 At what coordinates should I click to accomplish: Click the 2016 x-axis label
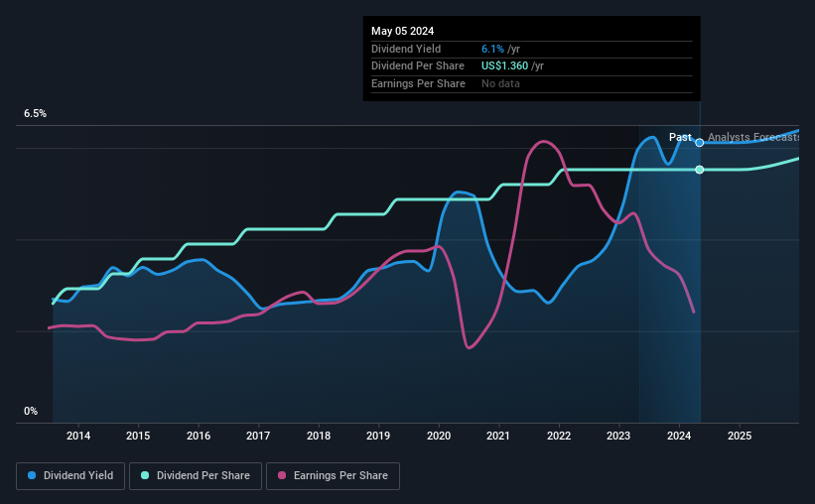click(x=199, y=436)
